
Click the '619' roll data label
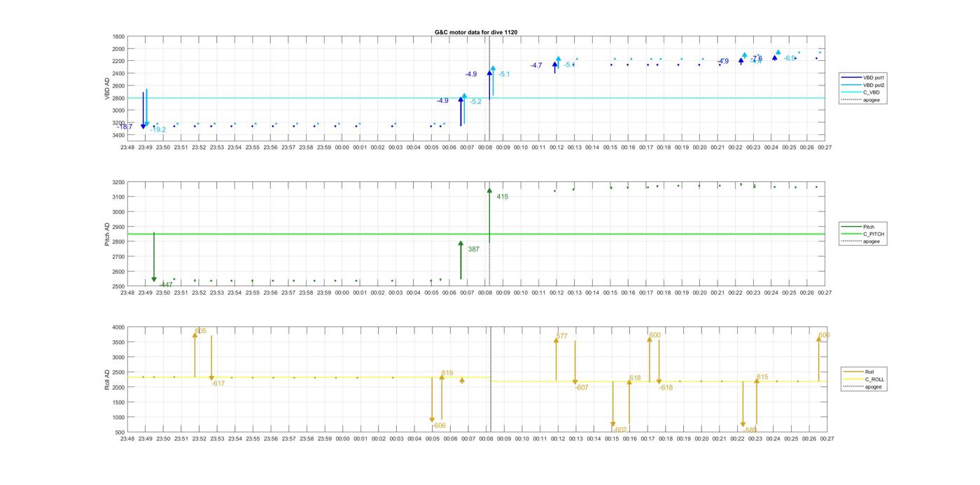pos(447,373)
